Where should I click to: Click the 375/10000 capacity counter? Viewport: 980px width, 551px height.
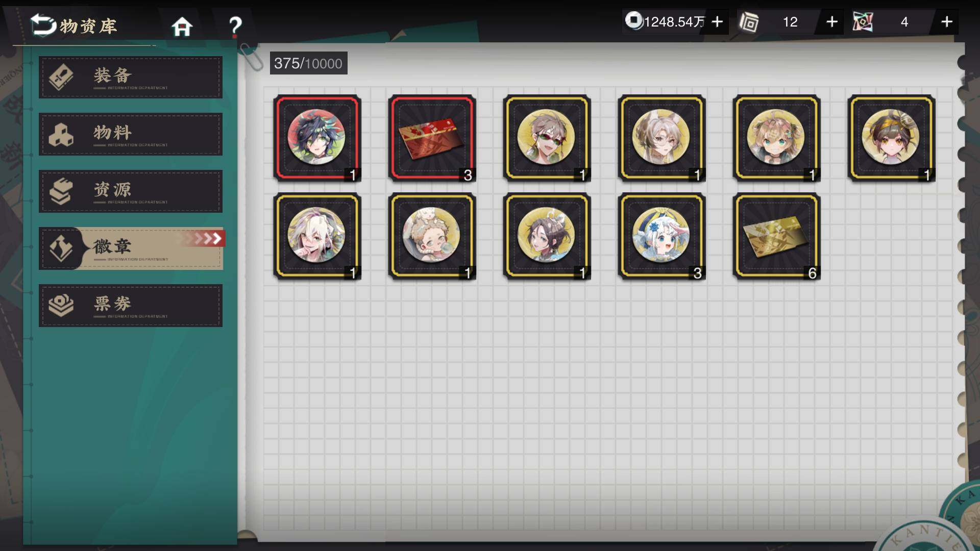(x=308, y=63)
